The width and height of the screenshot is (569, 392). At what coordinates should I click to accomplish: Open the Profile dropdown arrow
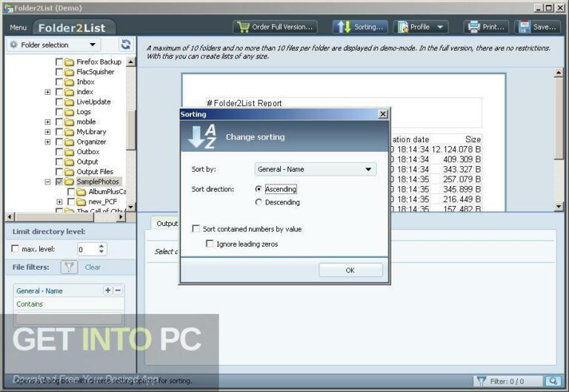tap(440, 27)
